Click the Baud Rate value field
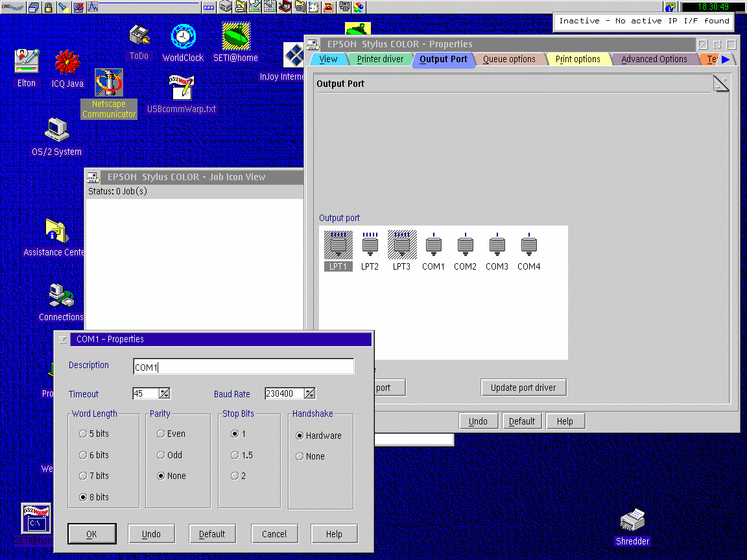This screenshot has width=747, height=560. (285, 393)
